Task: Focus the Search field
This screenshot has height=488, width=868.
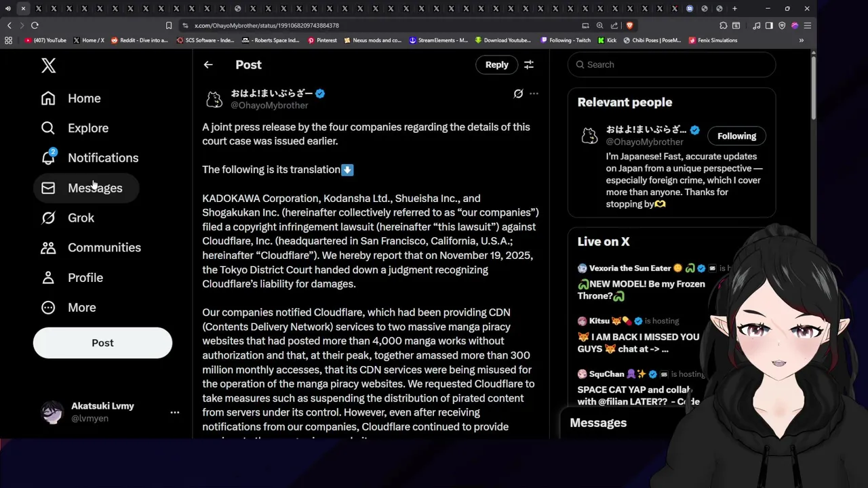Action: click(671, 64)
